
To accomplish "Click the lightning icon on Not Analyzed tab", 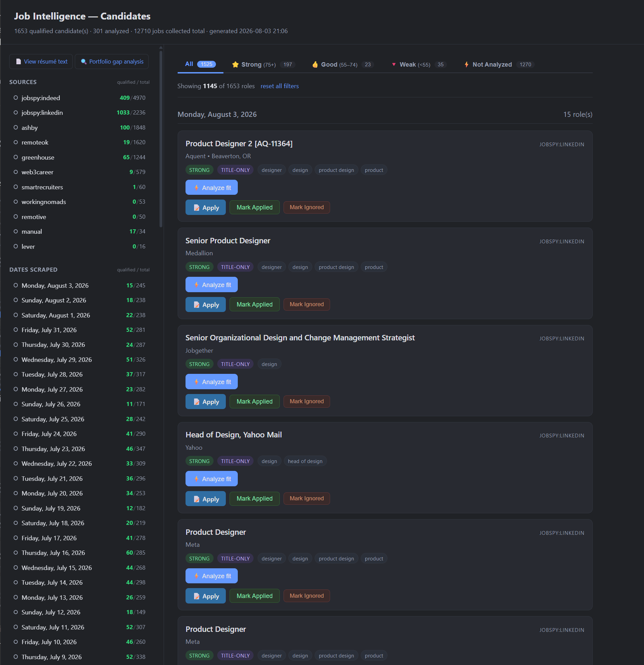I will 466,65.
